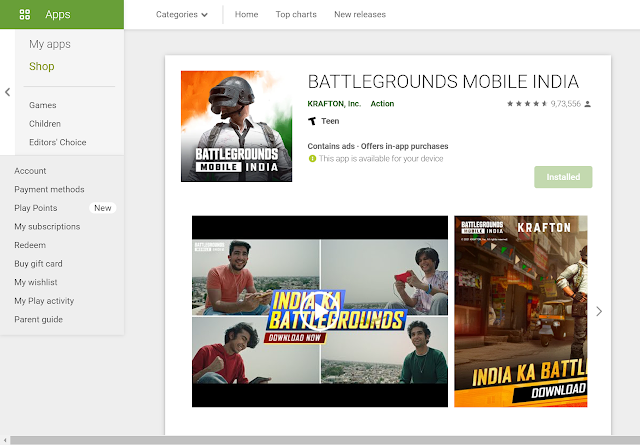Show next screenshots with right arrow

599,312
